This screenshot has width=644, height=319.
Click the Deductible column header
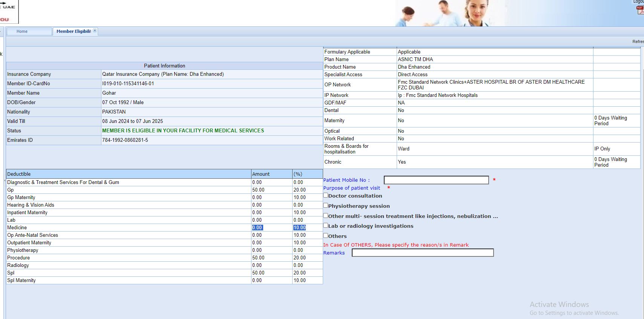pos(19,174)
